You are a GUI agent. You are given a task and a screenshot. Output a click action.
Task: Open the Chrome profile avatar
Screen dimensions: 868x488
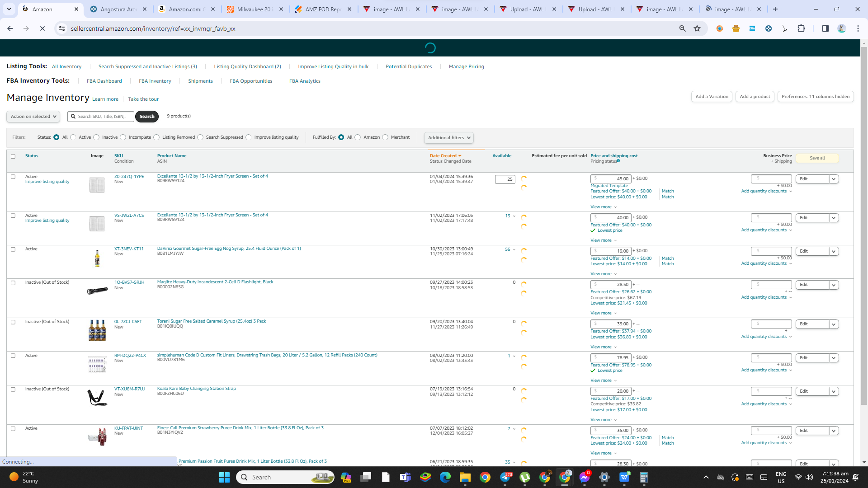[842, 28]
